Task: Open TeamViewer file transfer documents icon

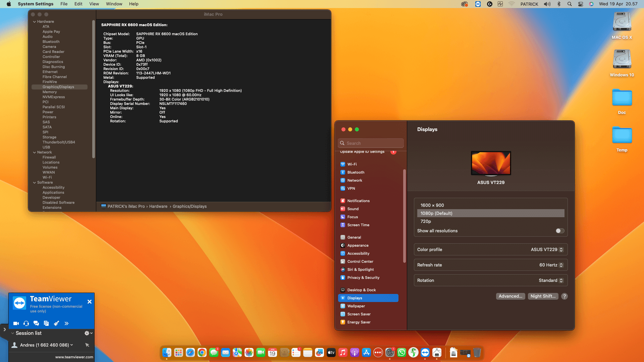Action: (x=46, y=323)
